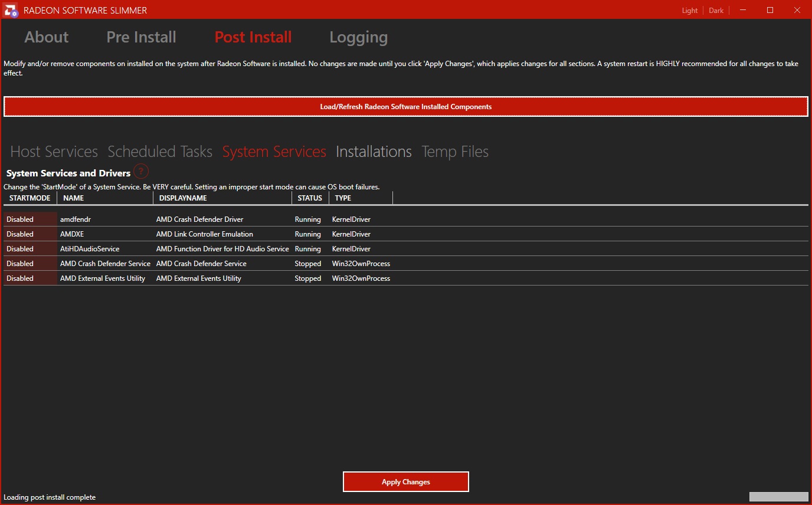Image resolution: width=812 pixels, height=505 pixels.
Task: Close the Radeon Software Slimmer window
Action: [x=797, y=10]
